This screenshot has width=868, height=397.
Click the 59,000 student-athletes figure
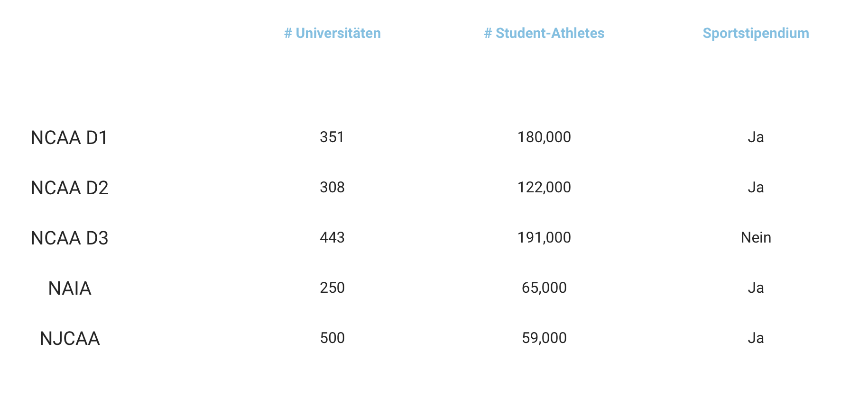coord(544,338)
